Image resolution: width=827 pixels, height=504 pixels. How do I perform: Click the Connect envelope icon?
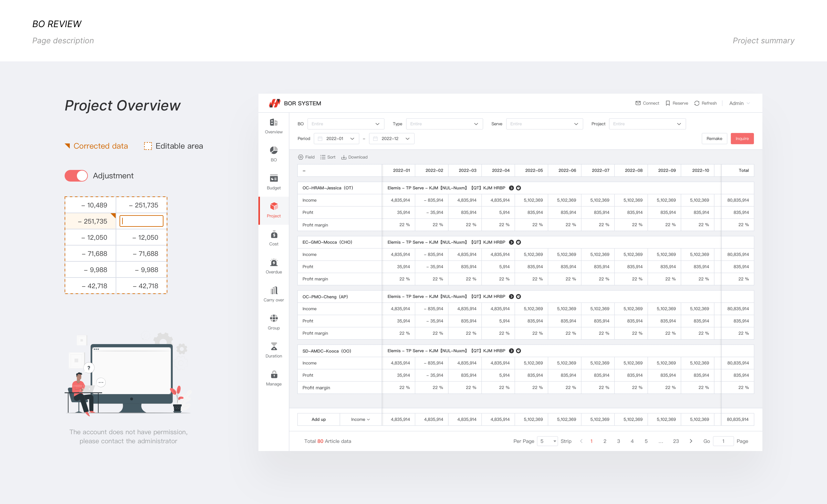pos(638,103)
